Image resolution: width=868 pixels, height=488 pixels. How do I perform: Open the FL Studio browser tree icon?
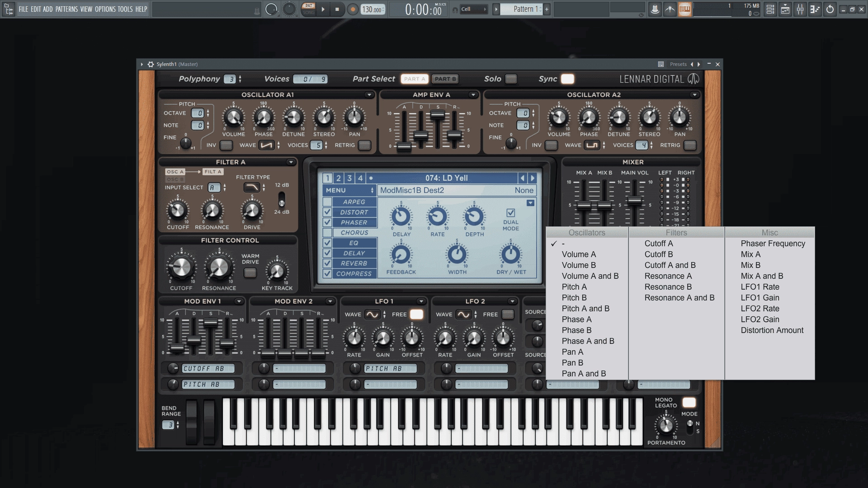9,9
